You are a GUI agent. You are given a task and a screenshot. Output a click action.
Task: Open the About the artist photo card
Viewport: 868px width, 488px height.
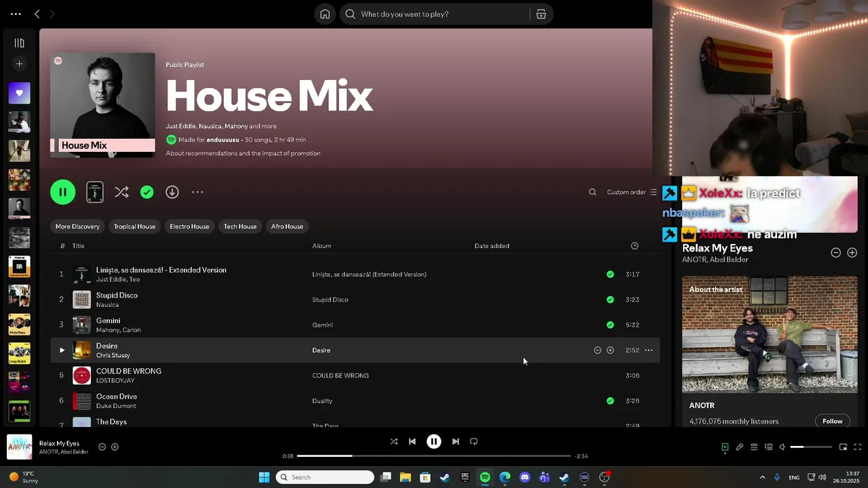click(x=770, y=334)
